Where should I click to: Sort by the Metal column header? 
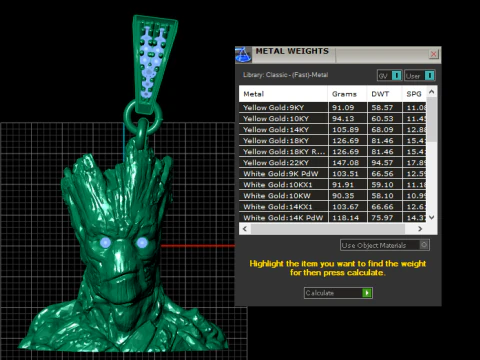283,94
